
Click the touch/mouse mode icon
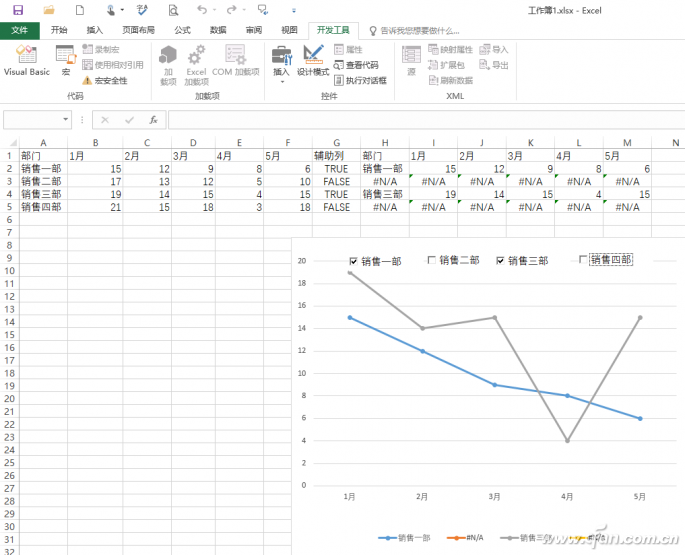[111, 10]
